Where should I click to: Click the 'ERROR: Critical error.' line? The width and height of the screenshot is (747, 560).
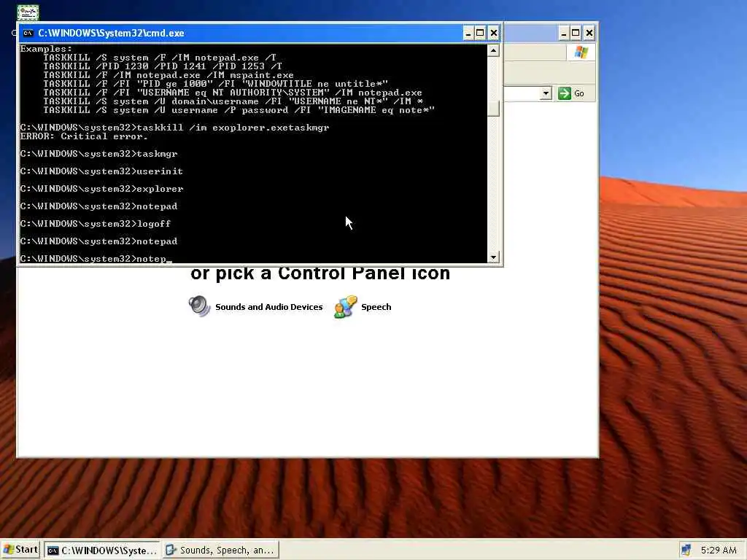click(x=84, y=136)
